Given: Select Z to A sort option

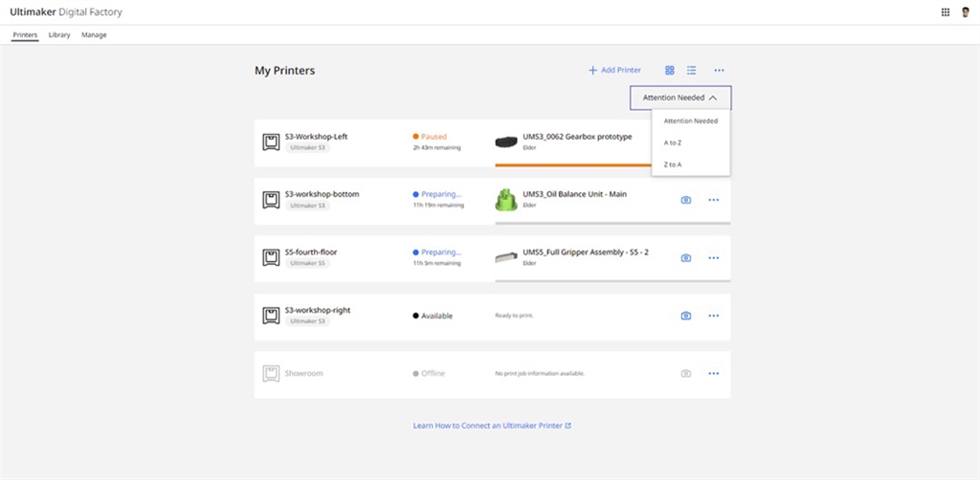Looking at the screenshot, I should coord(673,164).
